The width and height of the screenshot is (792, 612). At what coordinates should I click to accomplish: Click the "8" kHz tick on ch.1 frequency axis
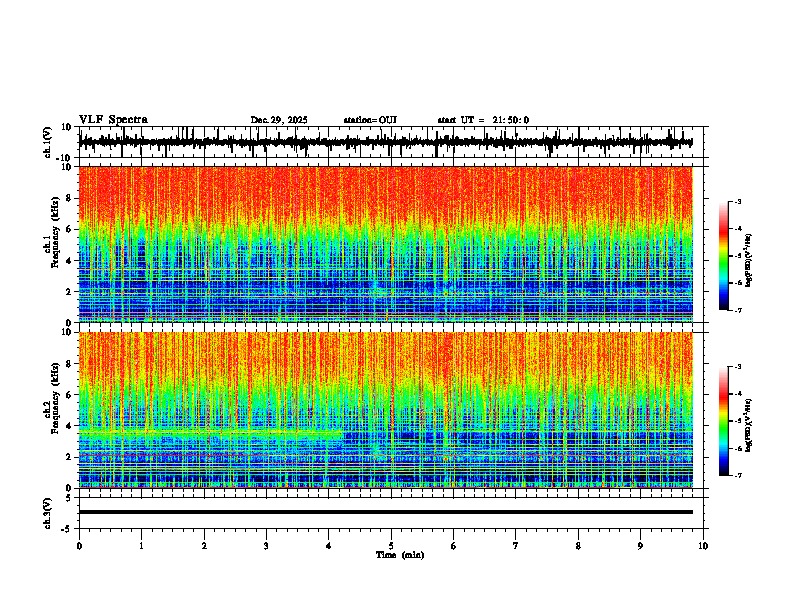pos(69,198)
